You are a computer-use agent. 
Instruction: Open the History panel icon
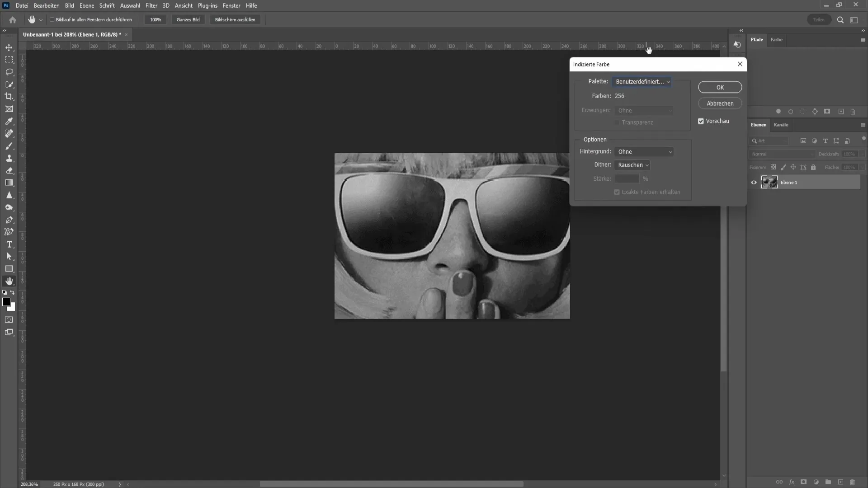(737, 44)
